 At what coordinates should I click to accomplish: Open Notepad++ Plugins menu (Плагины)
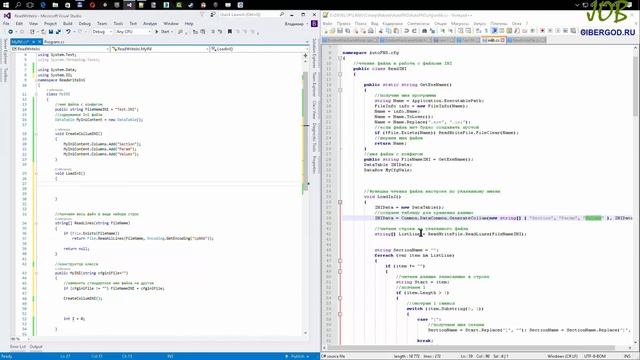498,24
